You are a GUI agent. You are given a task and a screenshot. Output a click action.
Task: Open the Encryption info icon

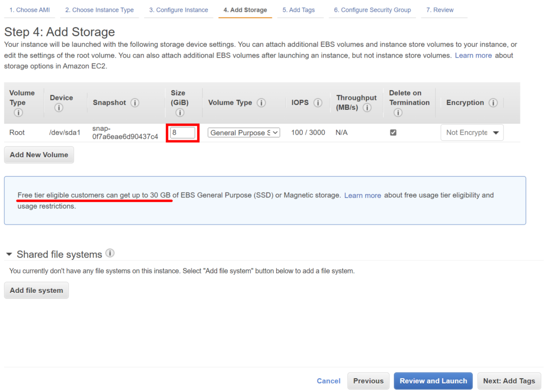pyautogui.click(x=493, y=103)
